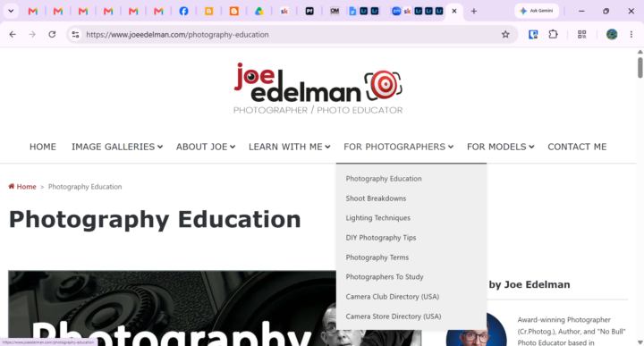Image resolution: width=644 pixels, height=346 pixels.
Task: Expand the ABOUT JOE menu
Action: 206,147
